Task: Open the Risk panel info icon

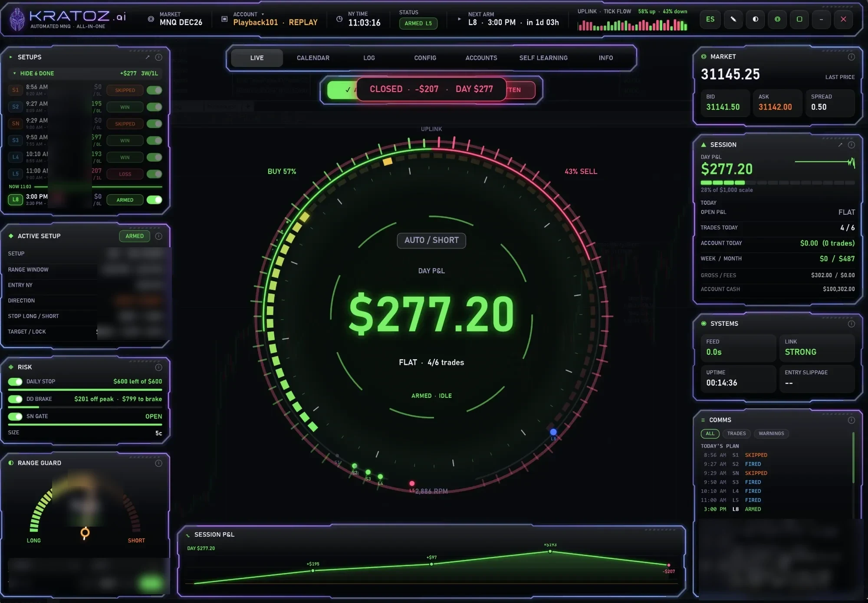Action: 159,367
